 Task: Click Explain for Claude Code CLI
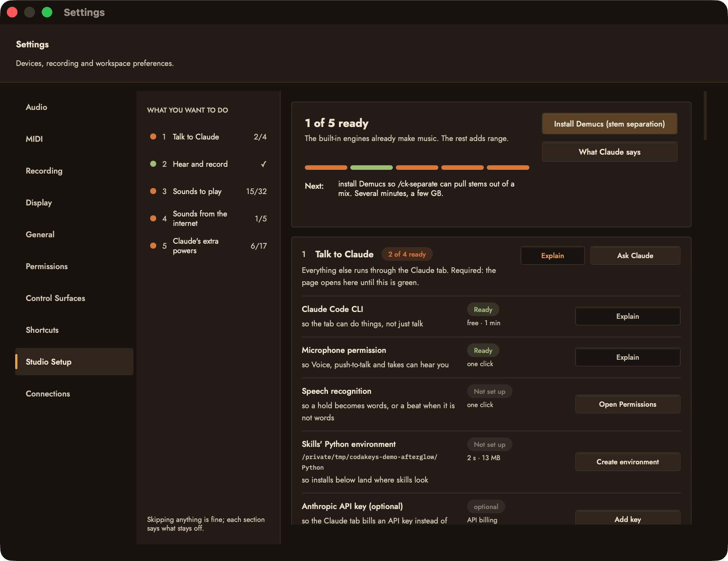[628, 316]
